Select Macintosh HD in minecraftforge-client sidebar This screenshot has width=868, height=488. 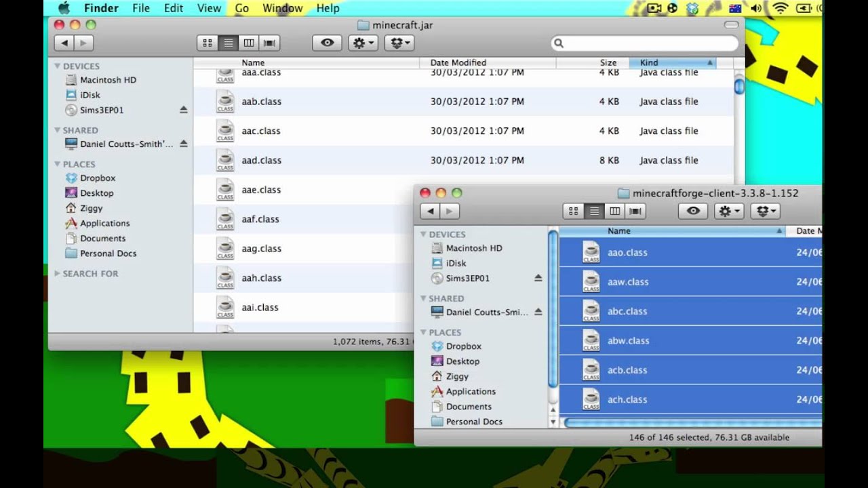pos(467,249)
